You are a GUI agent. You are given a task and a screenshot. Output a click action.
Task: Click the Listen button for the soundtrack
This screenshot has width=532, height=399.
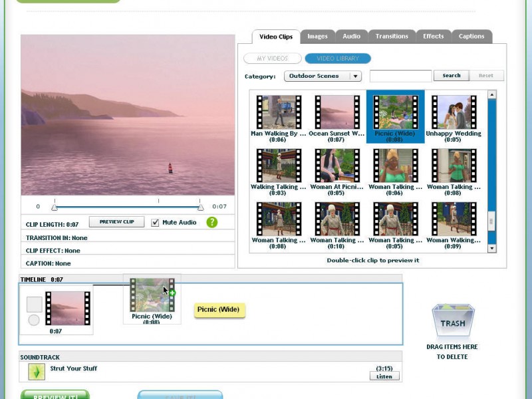[x=384, y=376]
